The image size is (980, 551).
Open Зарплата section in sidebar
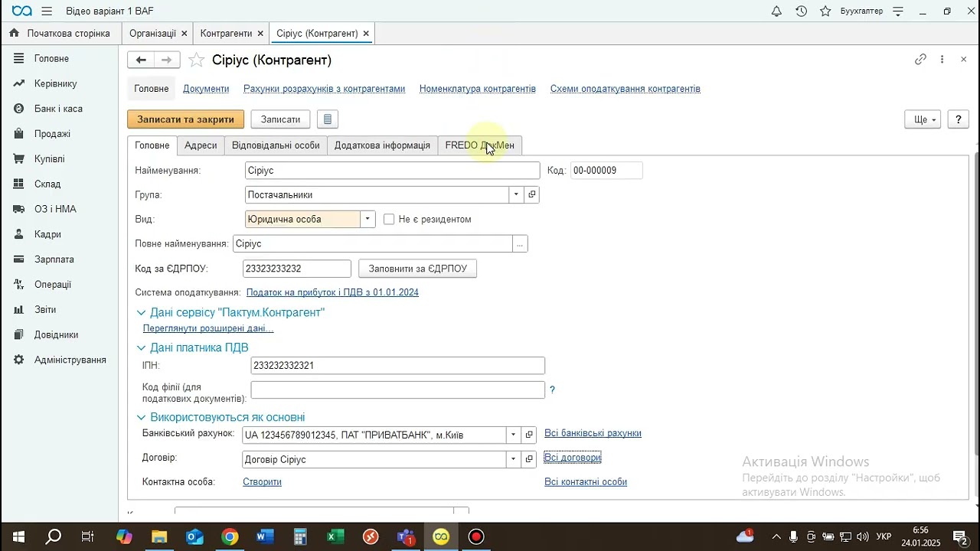pos(54,259)
